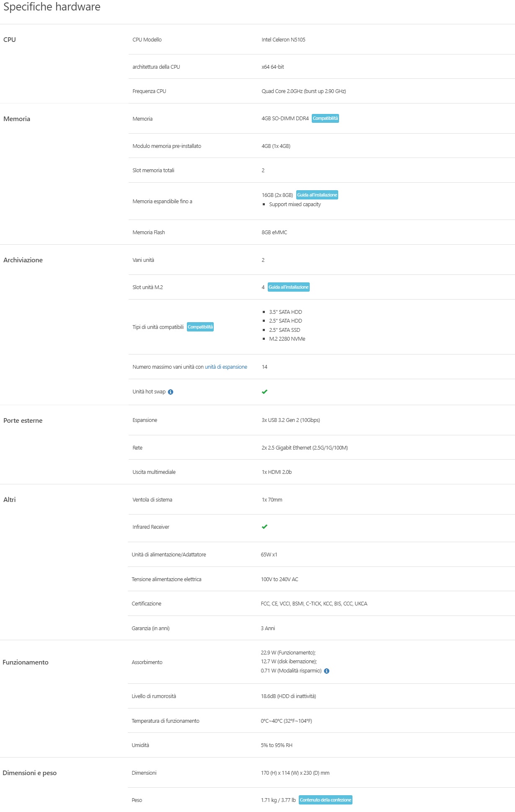
Task: Click the Intel Celeron N5105 value
Action: (x=283, y=40)
